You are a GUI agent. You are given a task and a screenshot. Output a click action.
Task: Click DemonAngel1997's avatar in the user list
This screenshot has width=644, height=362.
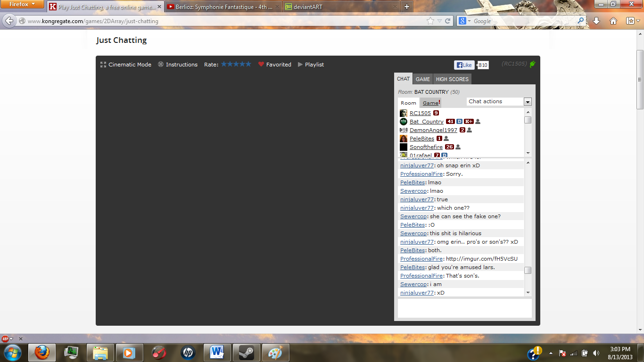(404, 130)
